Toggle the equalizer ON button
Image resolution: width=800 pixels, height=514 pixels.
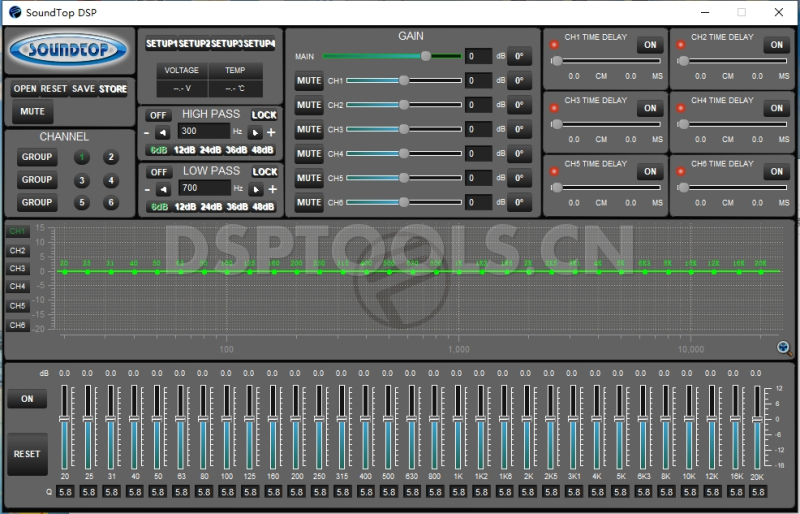pyautogui.click(x=27, y=399)
